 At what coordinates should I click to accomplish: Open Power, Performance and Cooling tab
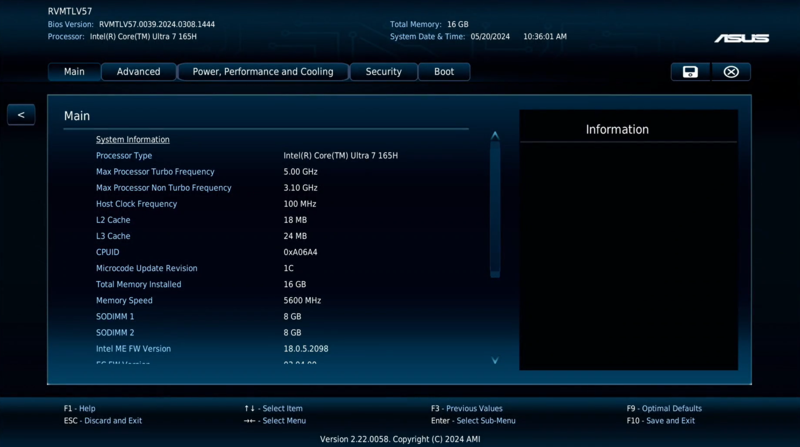[x=263, y=72]
